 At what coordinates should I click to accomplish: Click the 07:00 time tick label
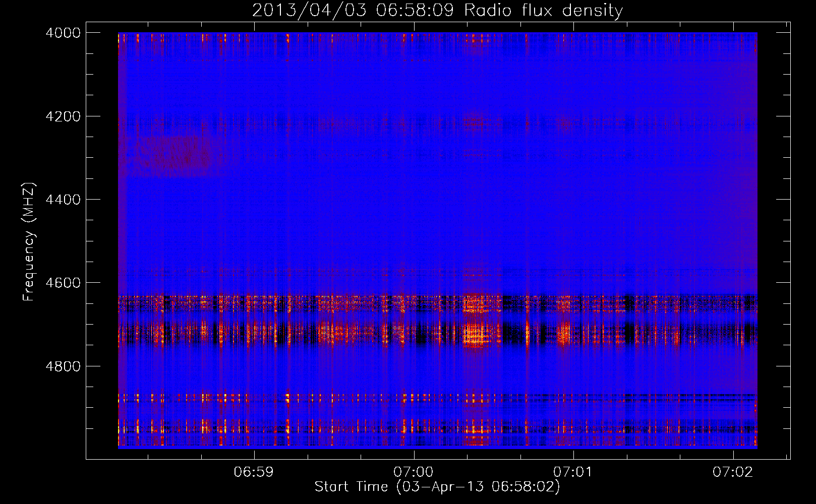click(x=414, y=472)
